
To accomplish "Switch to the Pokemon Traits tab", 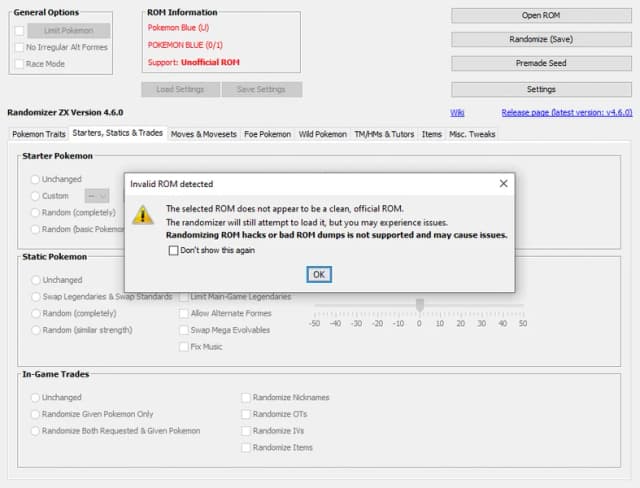I will coord(39,134).
